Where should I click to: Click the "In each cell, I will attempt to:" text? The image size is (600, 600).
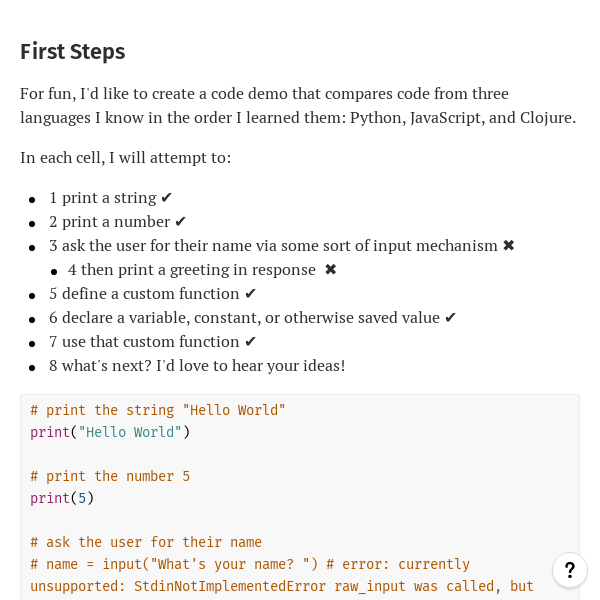126,158
